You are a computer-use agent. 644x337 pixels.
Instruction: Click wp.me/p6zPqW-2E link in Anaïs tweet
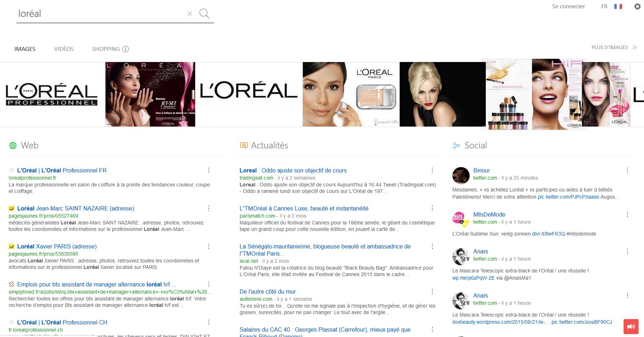[473, 278]
